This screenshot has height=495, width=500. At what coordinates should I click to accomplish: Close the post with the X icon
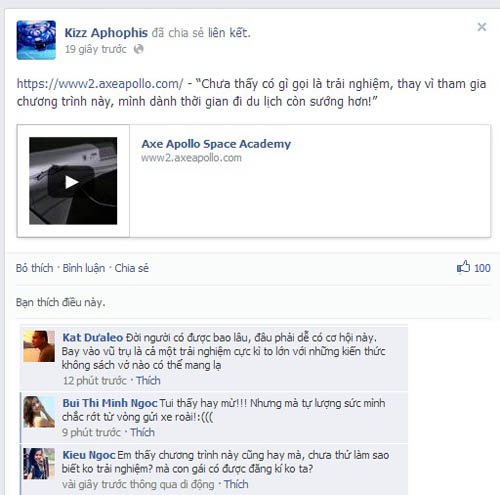point(482,27)
